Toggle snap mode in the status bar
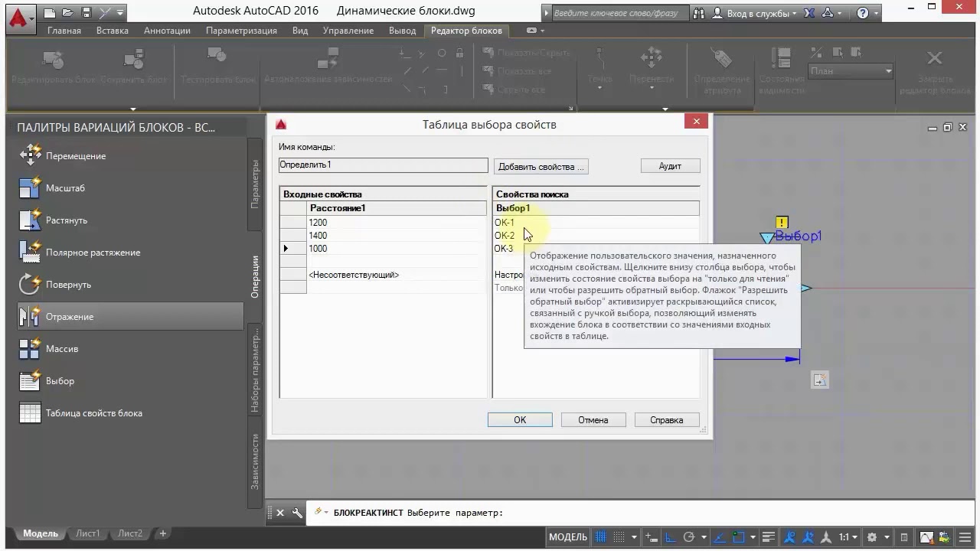The image size is (980, 551). pos(619,537)
